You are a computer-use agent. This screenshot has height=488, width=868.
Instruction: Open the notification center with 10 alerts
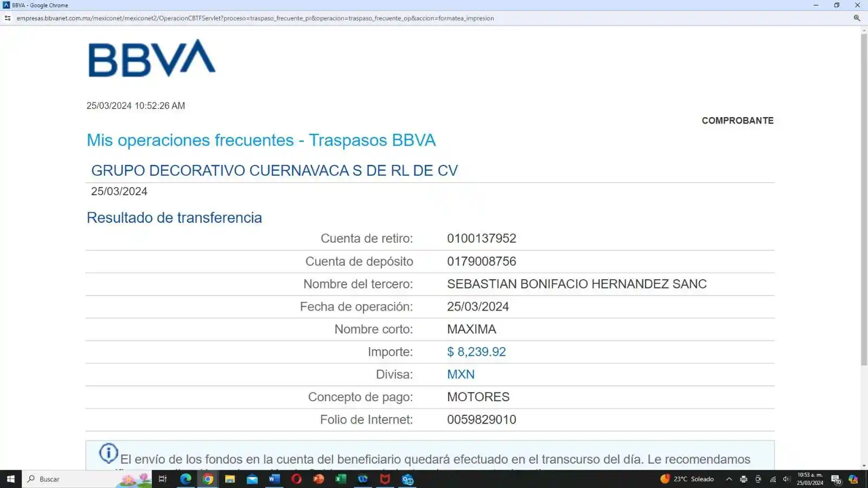click(x=835, y=479)
